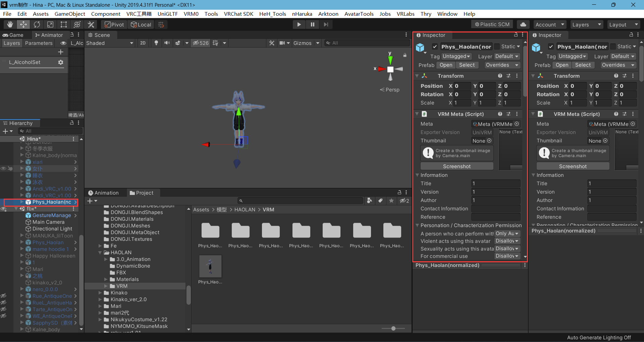Open Shaded draw mode dropdown

(110, 43)
